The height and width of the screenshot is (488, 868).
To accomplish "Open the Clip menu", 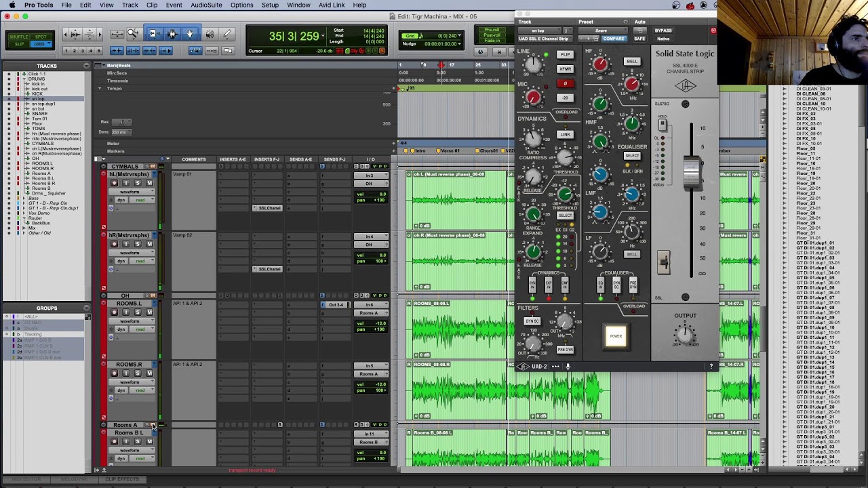I will 152,5.
